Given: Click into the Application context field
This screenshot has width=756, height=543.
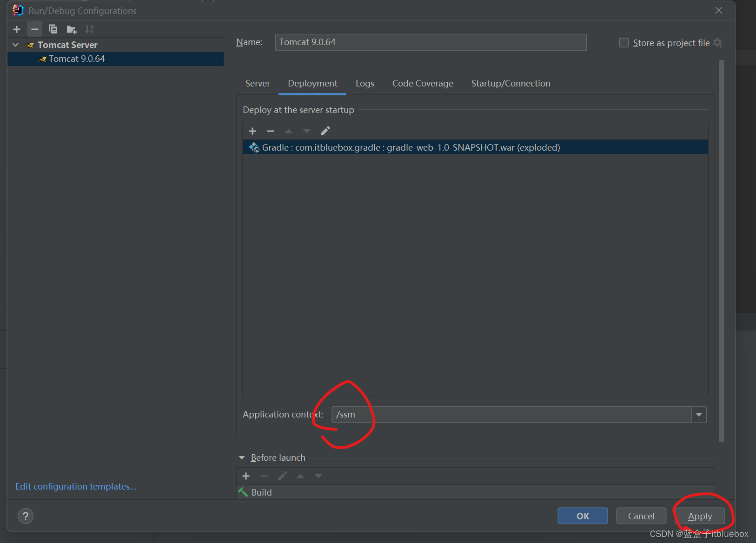Looking at the screenshot, I should (511, 415).
